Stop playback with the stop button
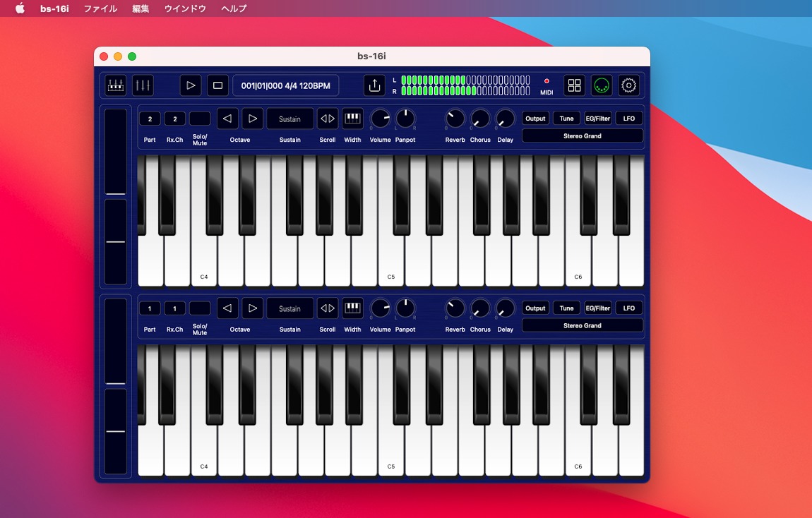The height and width of the screenshot is (518, 812). click(217, 85)
